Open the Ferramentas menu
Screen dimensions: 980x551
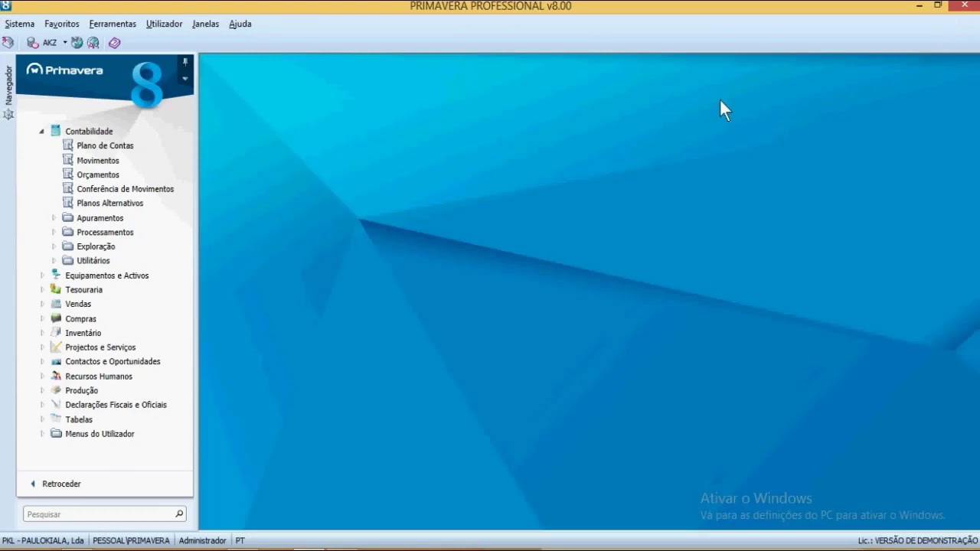tap(113, 24)
